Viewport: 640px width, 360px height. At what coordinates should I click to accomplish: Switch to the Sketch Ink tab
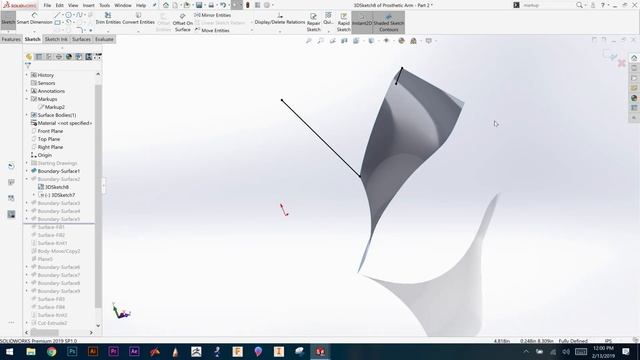coord(56,39)
